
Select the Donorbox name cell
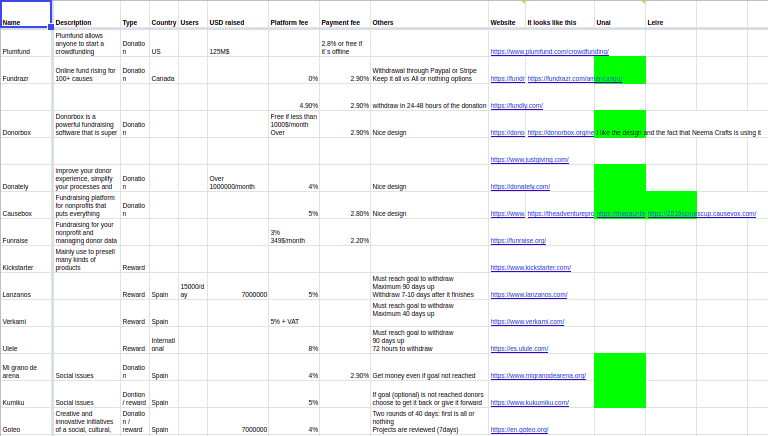(x=26, y=124)
